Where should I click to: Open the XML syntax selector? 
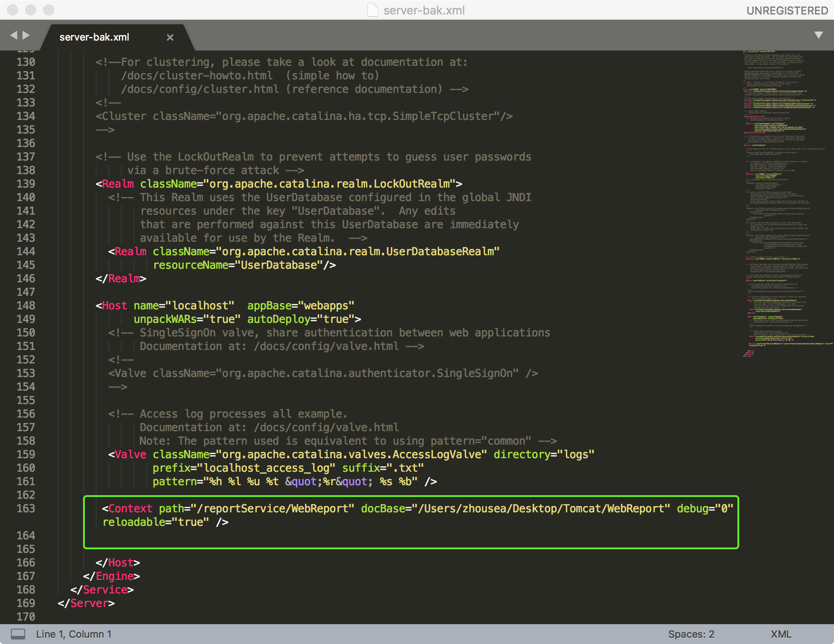point(781,634)
